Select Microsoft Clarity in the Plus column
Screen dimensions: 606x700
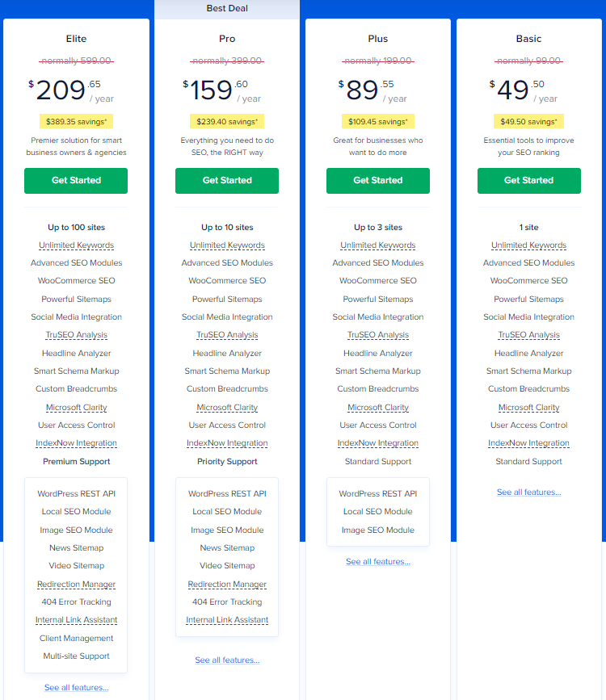[378, 408]
